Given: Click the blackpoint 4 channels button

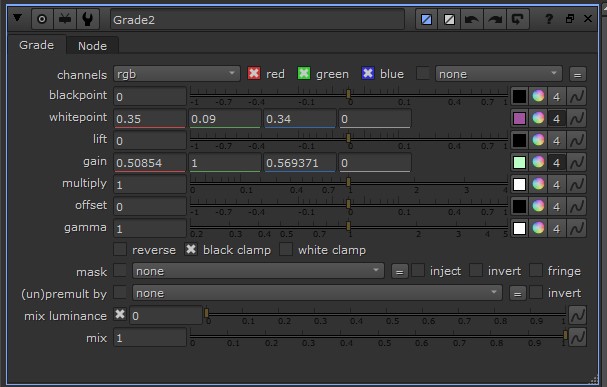Looking at the screenshot, I should point(556,96).
